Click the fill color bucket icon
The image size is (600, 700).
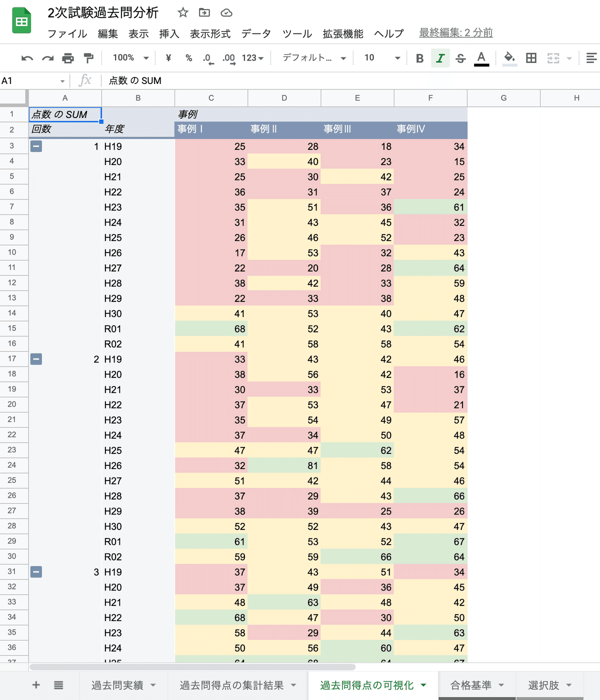pyautogui.click(x=509, y=58)
